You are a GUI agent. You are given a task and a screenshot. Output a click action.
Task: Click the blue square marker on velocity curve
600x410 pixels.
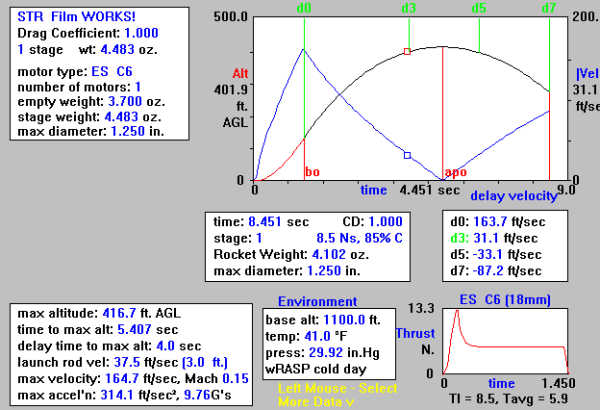[x=407, y=155]
